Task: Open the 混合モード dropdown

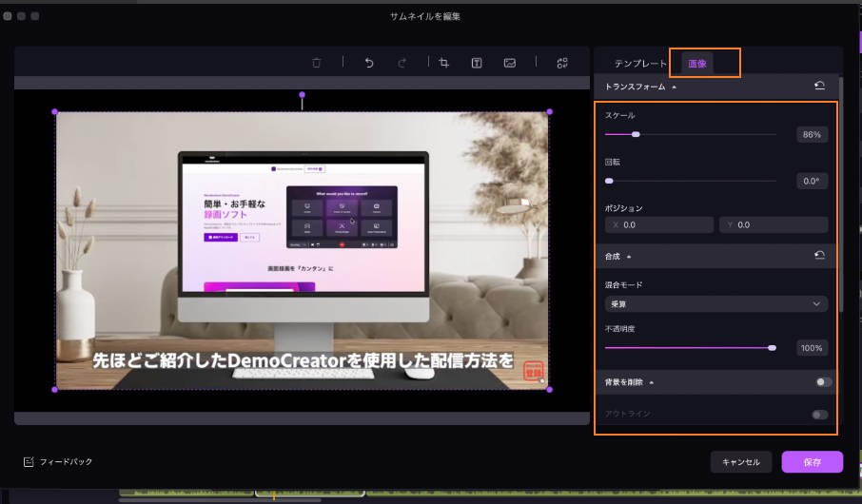Action: [x=715, y=304]
